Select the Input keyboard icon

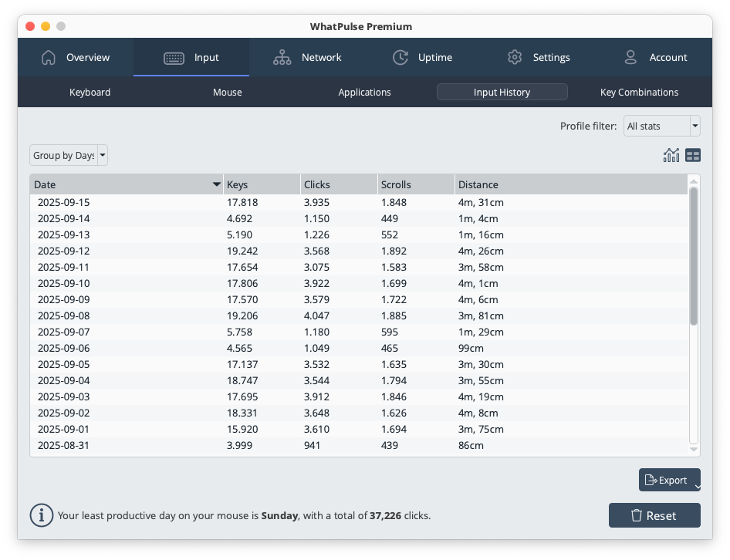pos(175,57)
